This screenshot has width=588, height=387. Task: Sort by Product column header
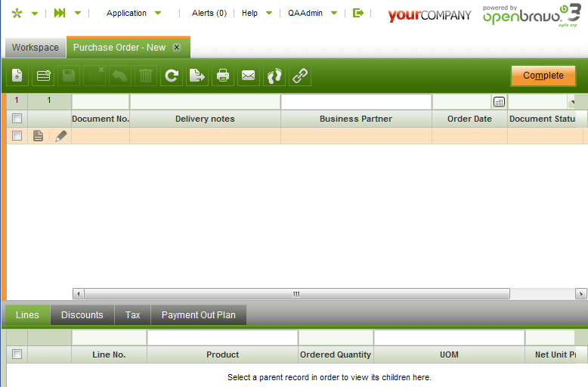click(x=223, y=354)
